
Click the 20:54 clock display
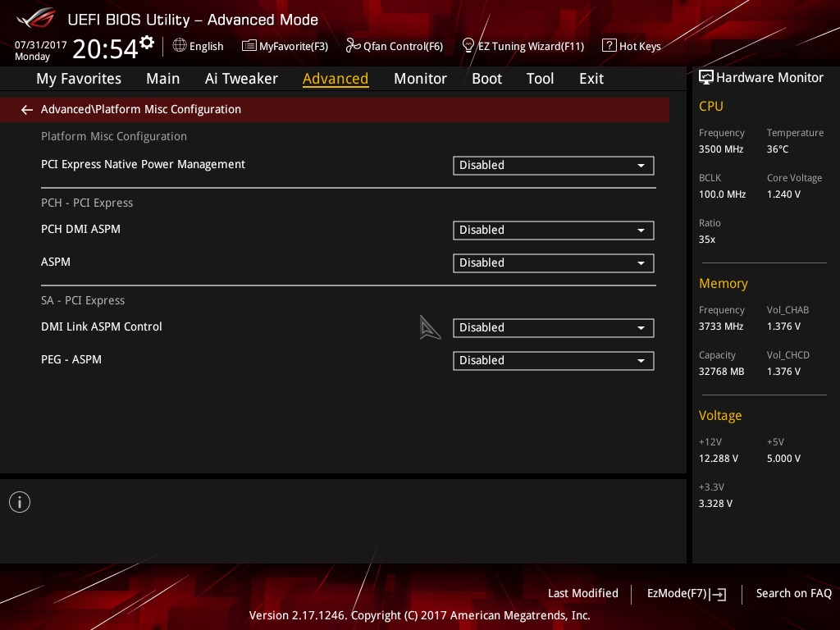[x=106, y=48]
